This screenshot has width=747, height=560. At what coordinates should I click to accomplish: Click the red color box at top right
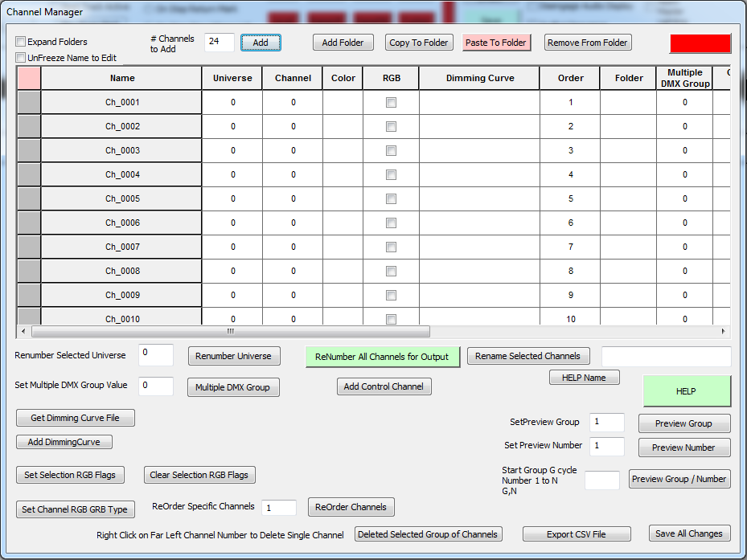[x=700, y=43]
